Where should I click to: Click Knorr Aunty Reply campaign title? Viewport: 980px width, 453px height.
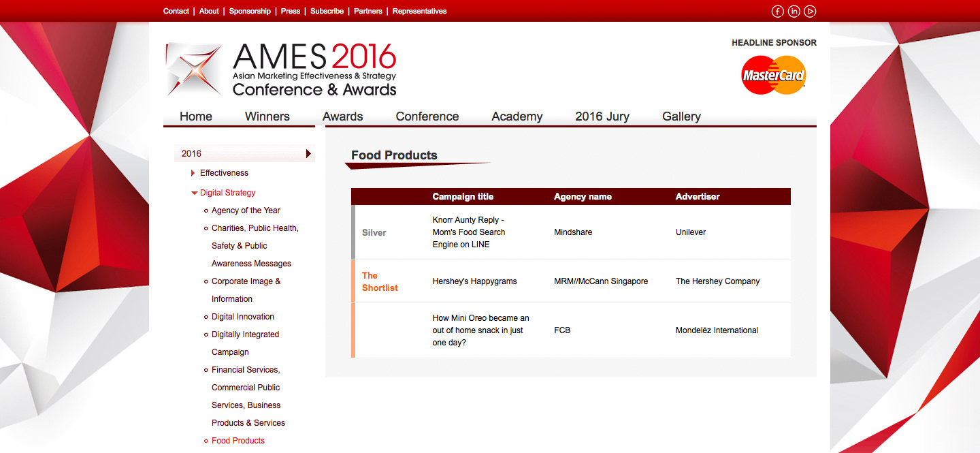(x=470, y=232)
